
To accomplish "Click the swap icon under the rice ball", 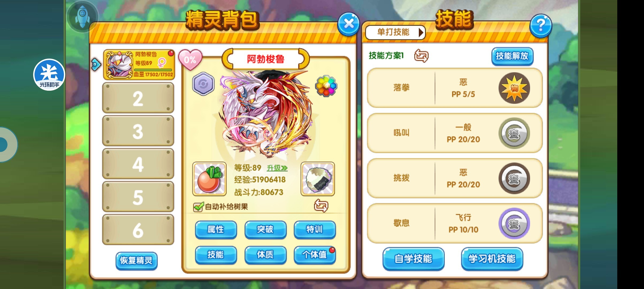I will point(321,206).
